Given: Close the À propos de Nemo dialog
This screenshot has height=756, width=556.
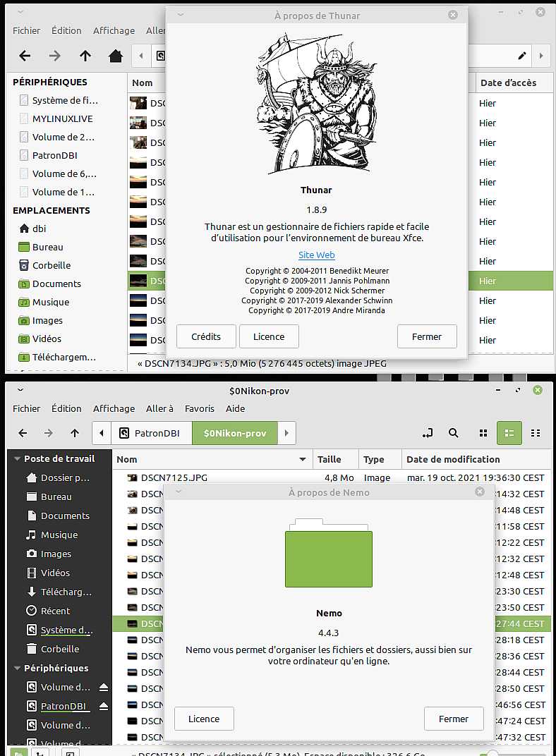Looking at the screenshot, I should pos(480,492).
